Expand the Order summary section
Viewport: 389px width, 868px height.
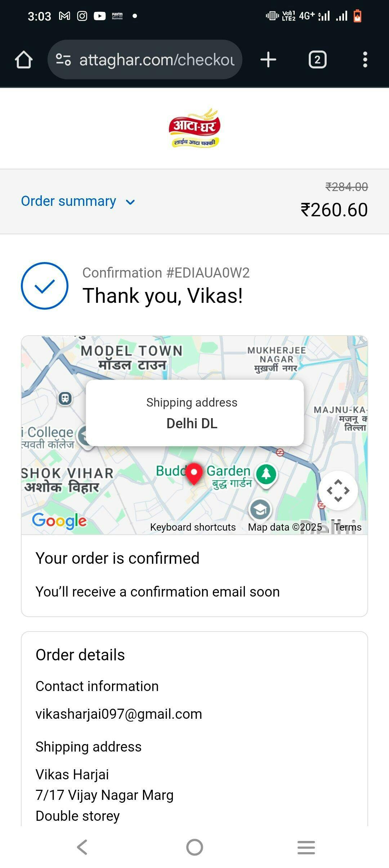[x=78, y=201]
